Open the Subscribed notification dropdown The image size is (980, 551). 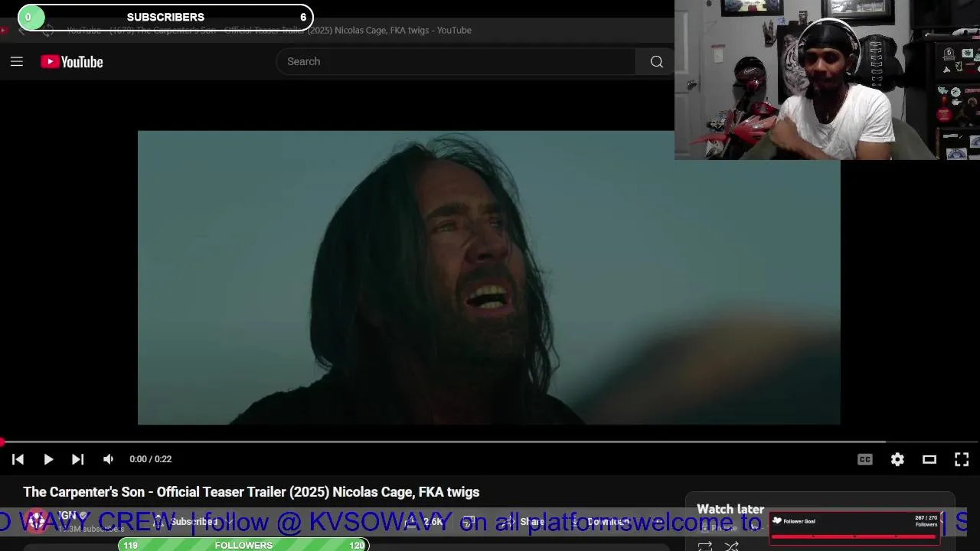pyautogui.click(x=194, y=522)
